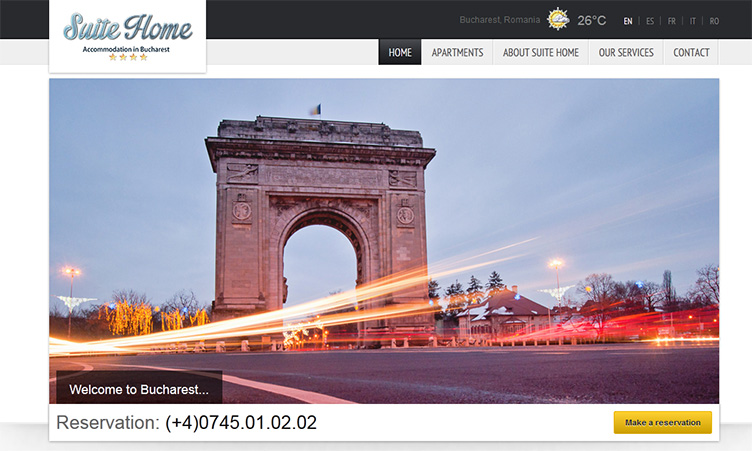
Task: Go to About Suite Home page
Action: pos(540,52)
